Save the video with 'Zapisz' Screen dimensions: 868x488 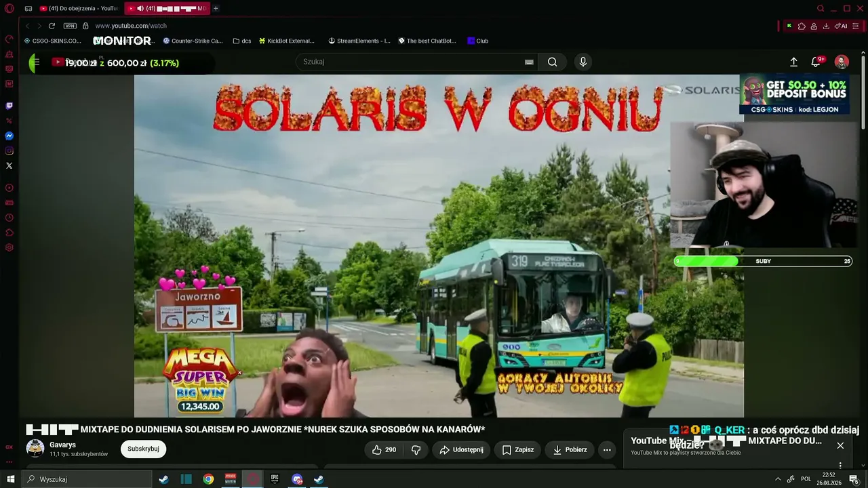[x=518, y=449]
